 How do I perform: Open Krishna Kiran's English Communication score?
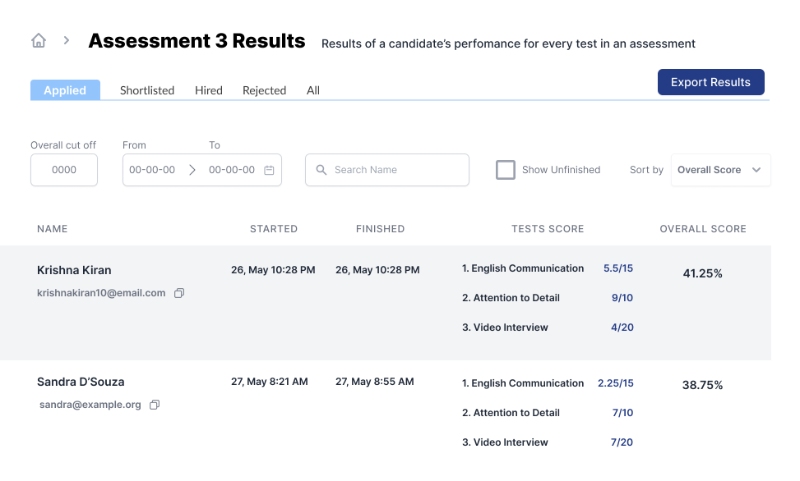coord(618,268)
